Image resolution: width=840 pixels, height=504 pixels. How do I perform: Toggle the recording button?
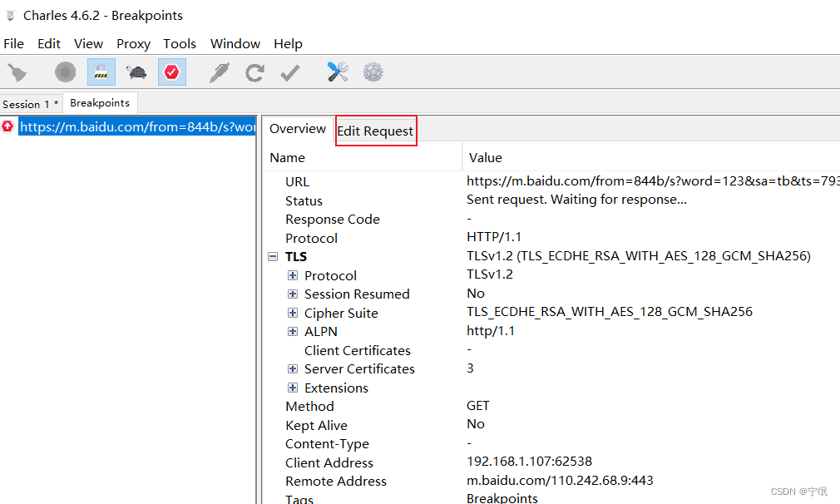click(66, 72)
